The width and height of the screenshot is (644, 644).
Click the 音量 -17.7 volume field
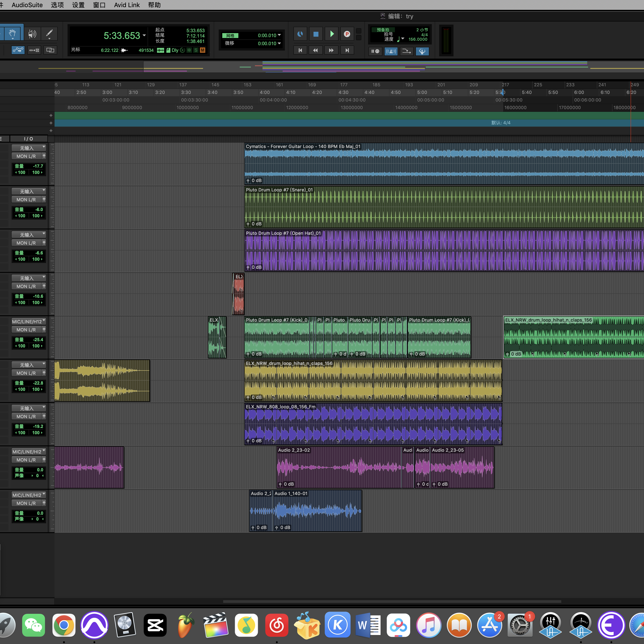29,166
